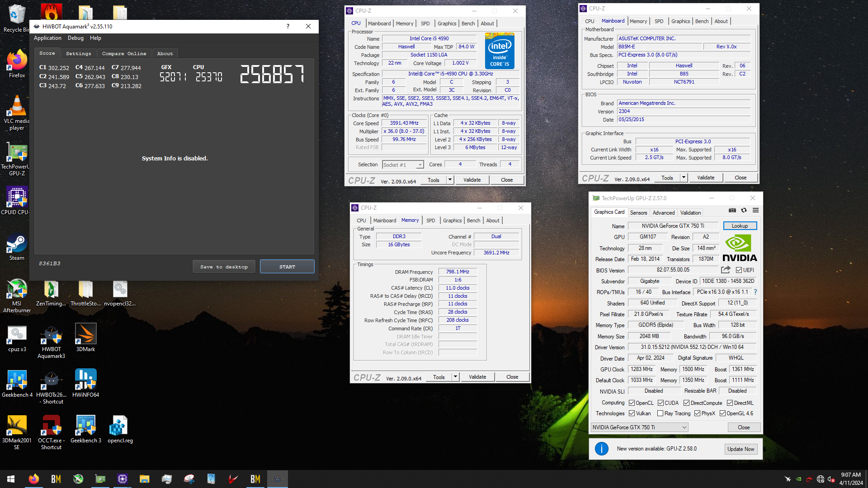
Task: Click the NVIDIA logo in GPU-Z
Action: pyautogui.click(x=740, y=248)
